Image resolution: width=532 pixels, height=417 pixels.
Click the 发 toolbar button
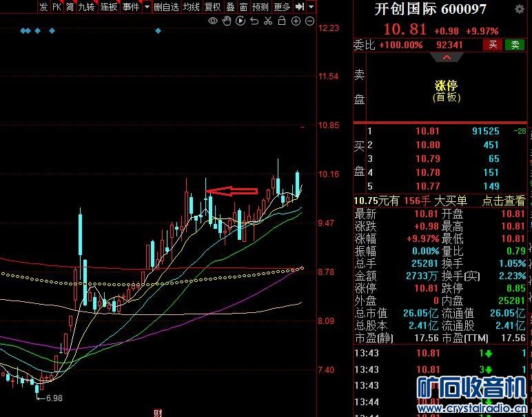pos(43,6)
